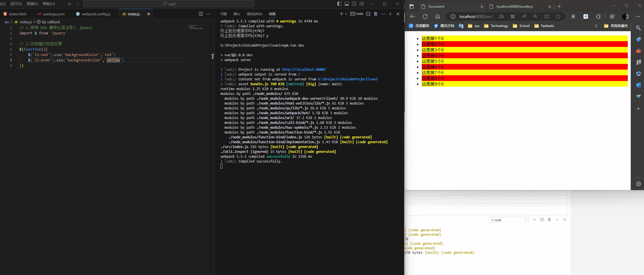Click the node terminal label
Viewport: 644px width, 275px height.
coord(357,14)
